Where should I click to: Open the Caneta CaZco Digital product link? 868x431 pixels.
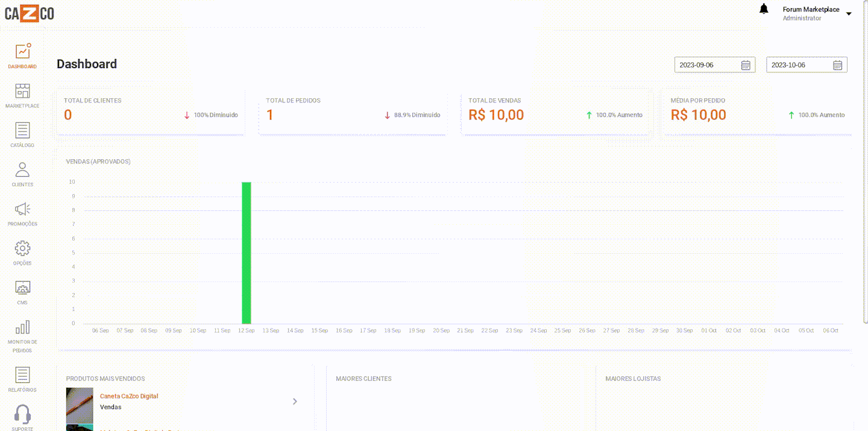[x=129, y=396]
